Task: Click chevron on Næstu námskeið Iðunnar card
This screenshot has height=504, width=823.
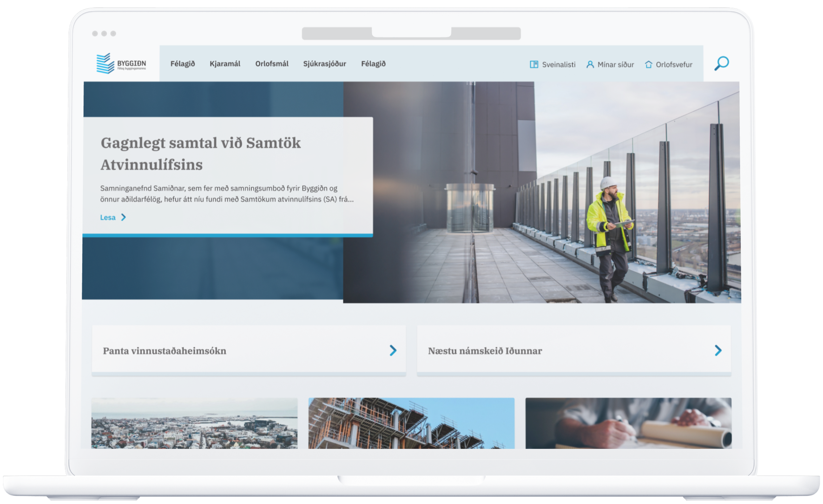Action: pyautogui.click(x=718, y=350)
